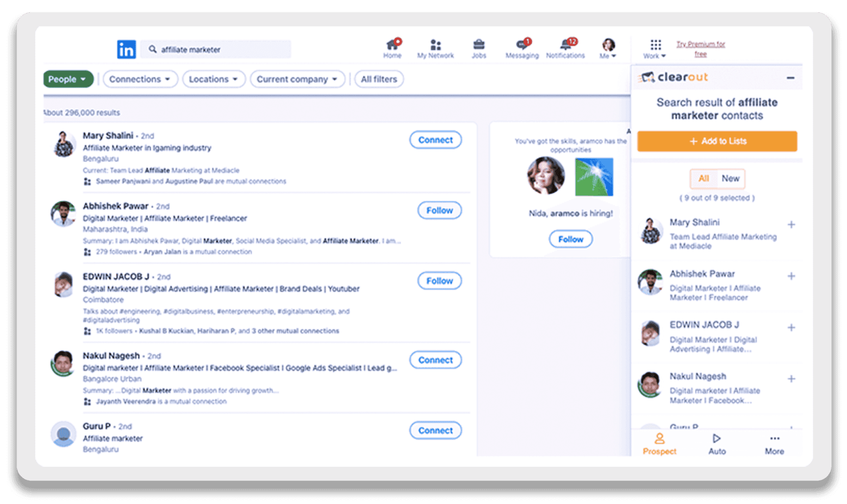
Task: Go to the Home icon in navigation
Action: click(x=392, y=48)
